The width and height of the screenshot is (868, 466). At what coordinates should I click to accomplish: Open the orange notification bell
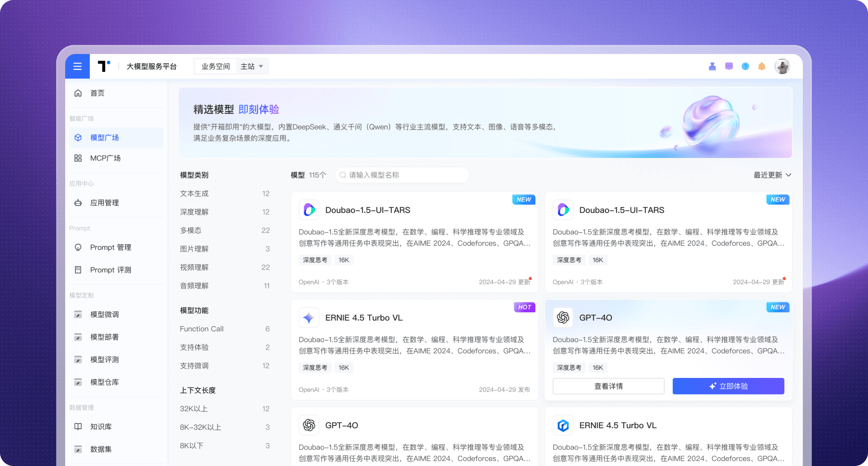pos(762,66)
